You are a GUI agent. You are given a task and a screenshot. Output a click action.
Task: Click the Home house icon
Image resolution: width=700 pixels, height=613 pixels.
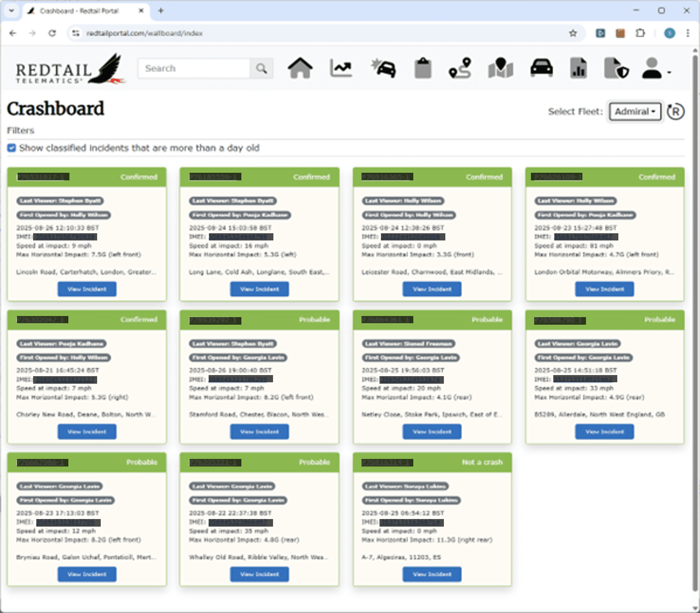300,68
